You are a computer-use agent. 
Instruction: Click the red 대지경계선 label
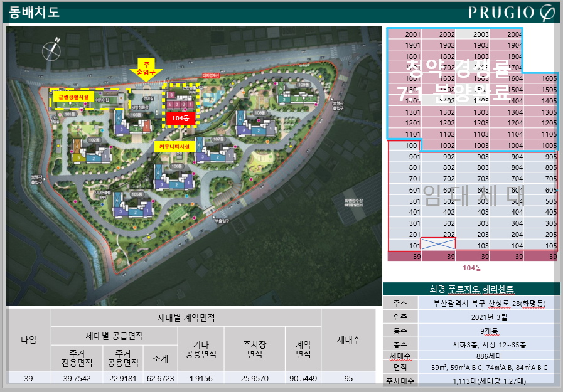(211, 76)
